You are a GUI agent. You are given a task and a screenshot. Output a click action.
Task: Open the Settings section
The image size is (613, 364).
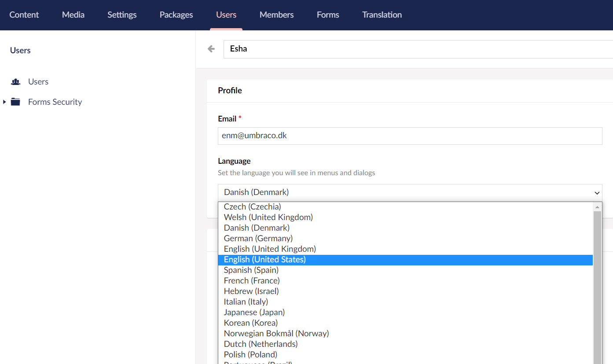(x=122, y=15)
